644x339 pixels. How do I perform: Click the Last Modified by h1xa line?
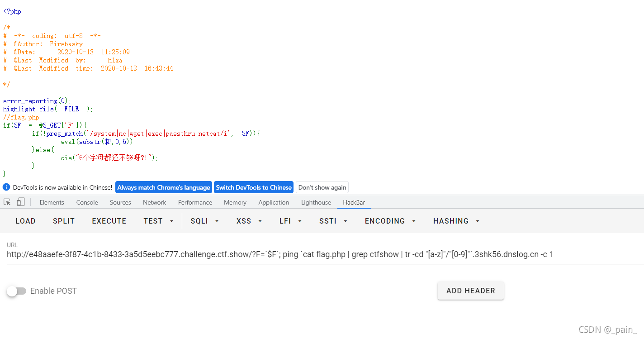click(63, 60)
